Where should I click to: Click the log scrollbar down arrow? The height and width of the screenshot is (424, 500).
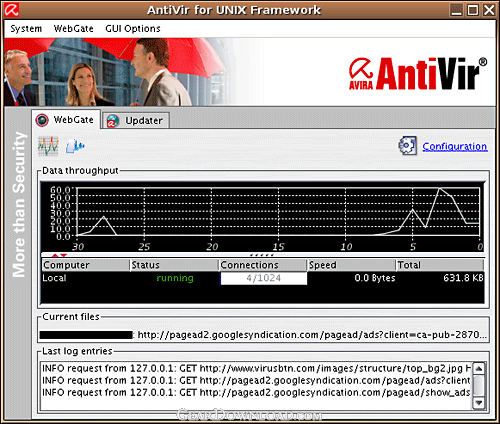pos(479,403)
